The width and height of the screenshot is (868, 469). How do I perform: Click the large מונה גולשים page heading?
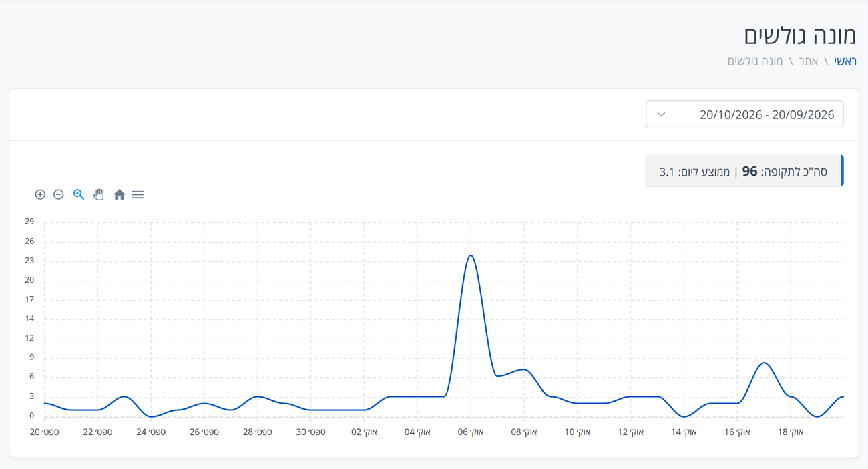pyautogui.click(x=801, y=35)
